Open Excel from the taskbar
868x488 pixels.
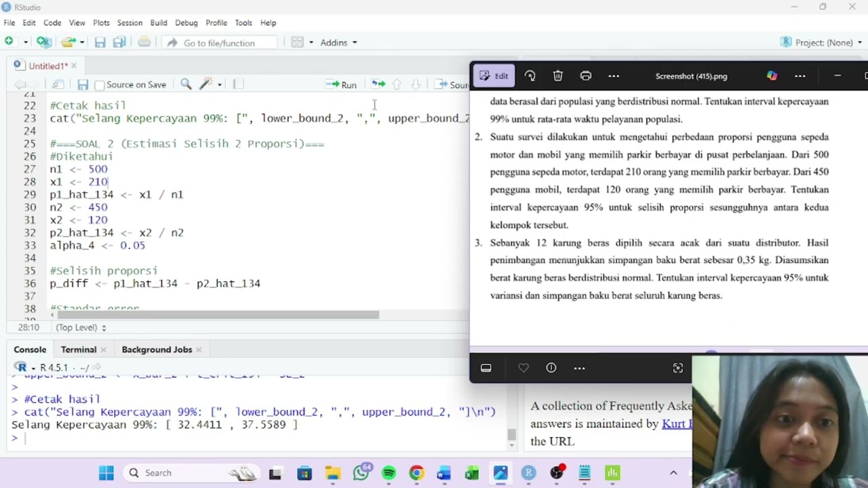pos(472,473)
